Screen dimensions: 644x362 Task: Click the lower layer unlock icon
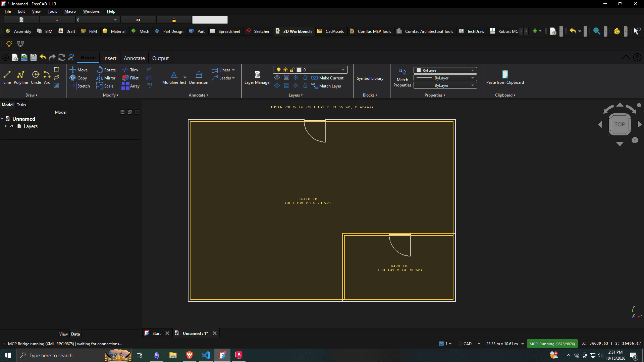(x=305, y=85)
